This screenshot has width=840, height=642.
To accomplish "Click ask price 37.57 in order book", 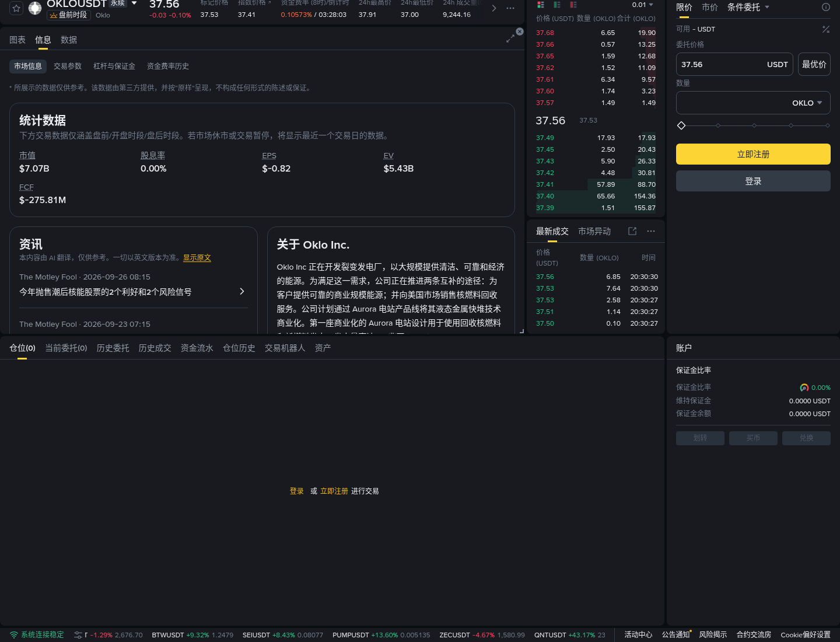I will 545,103.
